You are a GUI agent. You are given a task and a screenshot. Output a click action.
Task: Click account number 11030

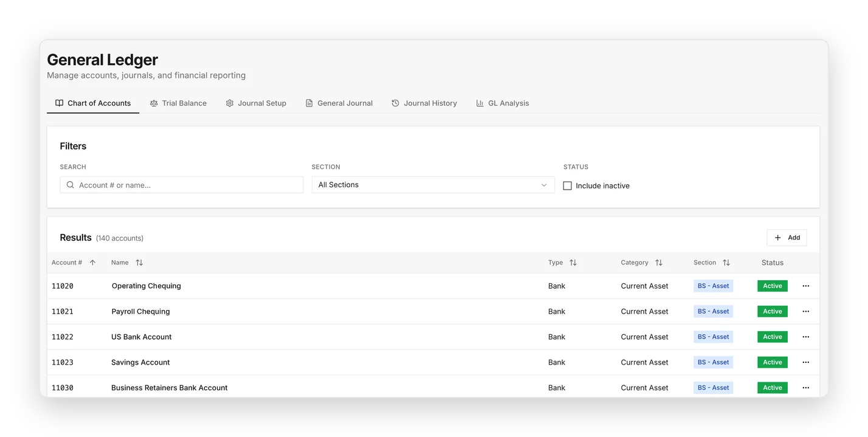coord(63,388)
